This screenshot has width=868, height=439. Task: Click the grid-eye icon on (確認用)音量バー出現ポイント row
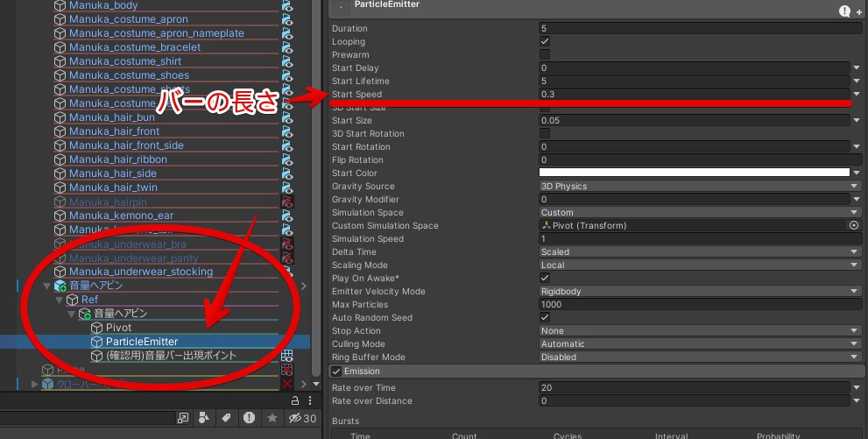point(286,356)
